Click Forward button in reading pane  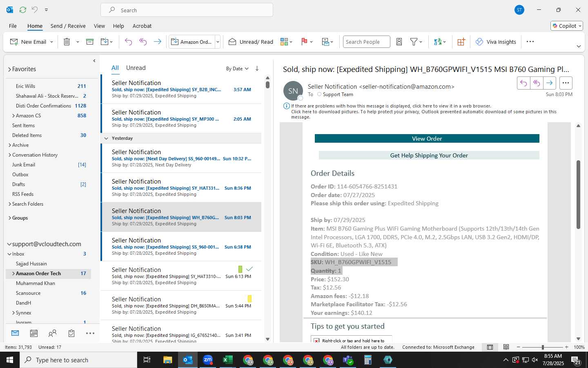pyautogui.click(x=550, y=83)
